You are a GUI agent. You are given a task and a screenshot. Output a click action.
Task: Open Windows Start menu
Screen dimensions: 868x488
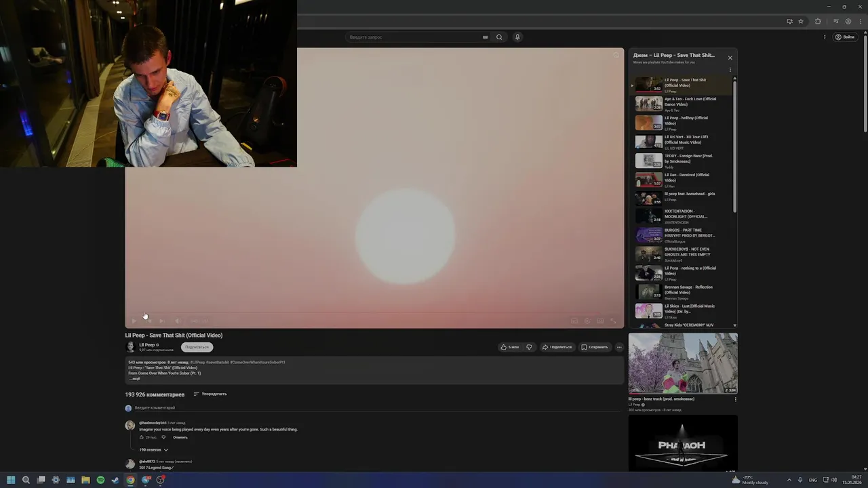pyautogui.click(x=11, y=480)
